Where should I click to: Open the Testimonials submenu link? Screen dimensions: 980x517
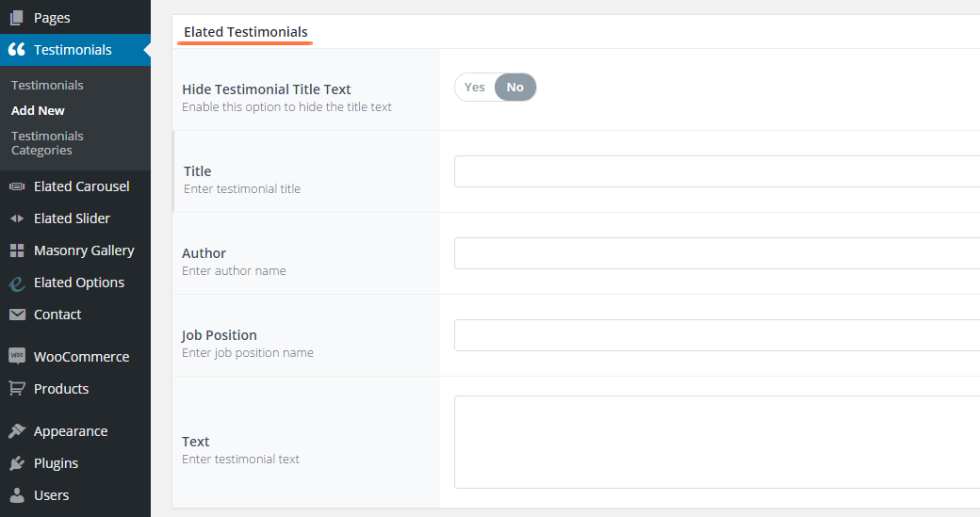tap(47, 85)
